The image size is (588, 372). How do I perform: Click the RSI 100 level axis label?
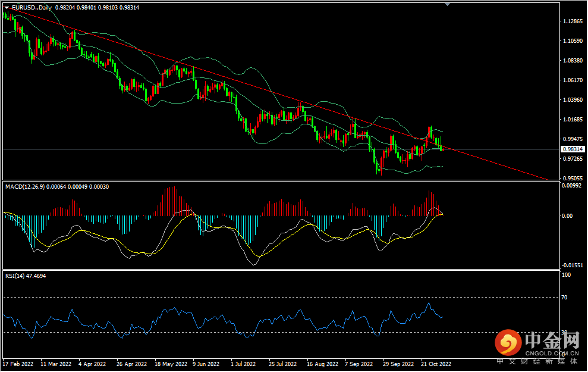tap(567, 275)
